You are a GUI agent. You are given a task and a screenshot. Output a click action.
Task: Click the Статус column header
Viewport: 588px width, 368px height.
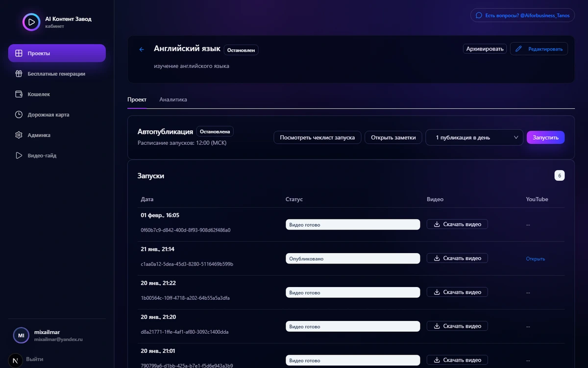(x=294, y=199)
